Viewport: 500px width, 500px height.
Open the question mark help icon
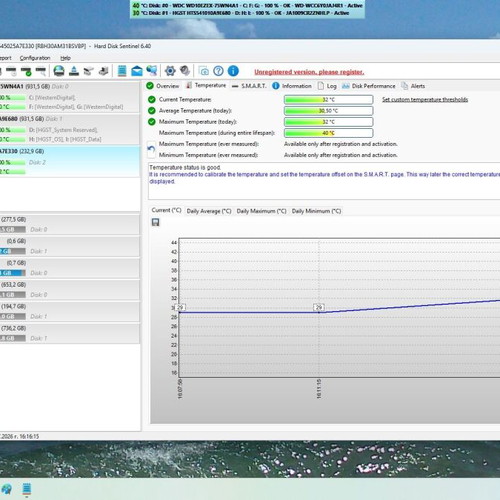tap(218, 71)
